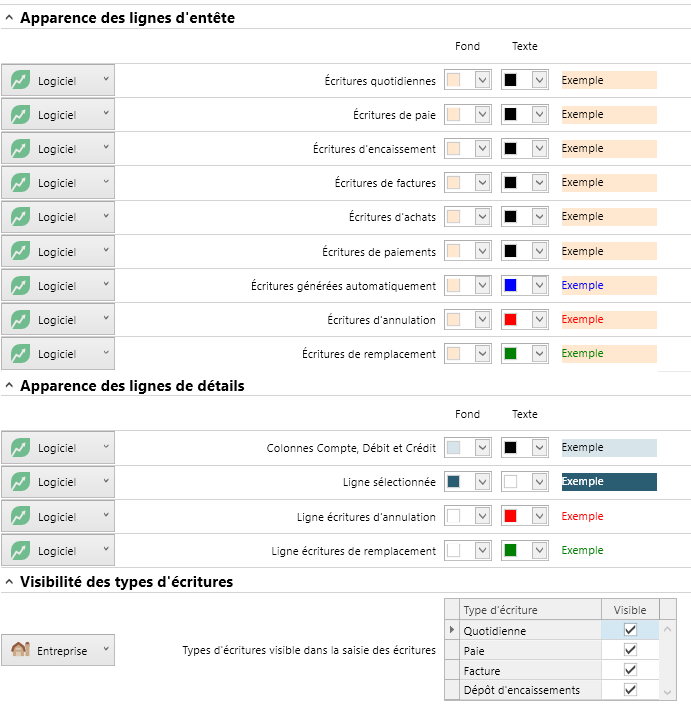
Task: Toggle Visible checkbox for Facture
Action: [630, 670]
